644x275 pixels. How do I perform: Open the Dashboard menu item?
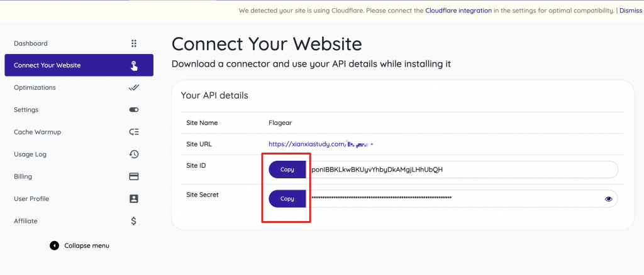click(31, 43)
